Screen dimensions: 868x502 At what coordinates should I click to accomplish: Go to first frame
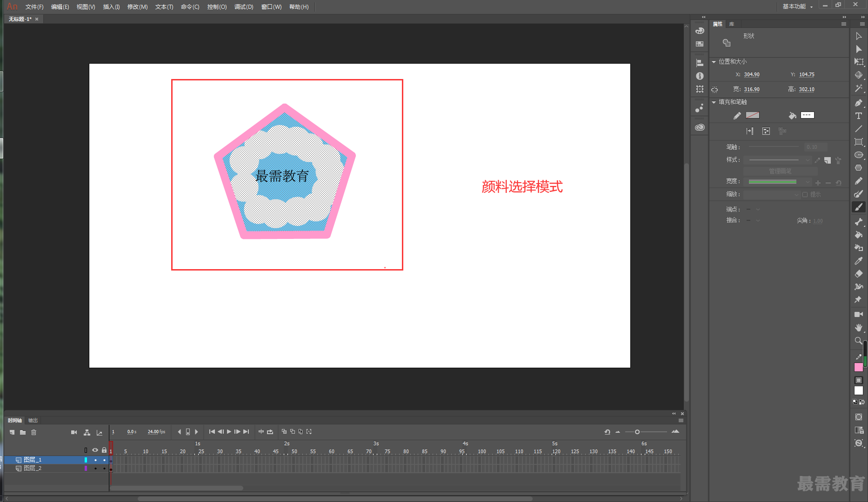click(x=212, y=432)
